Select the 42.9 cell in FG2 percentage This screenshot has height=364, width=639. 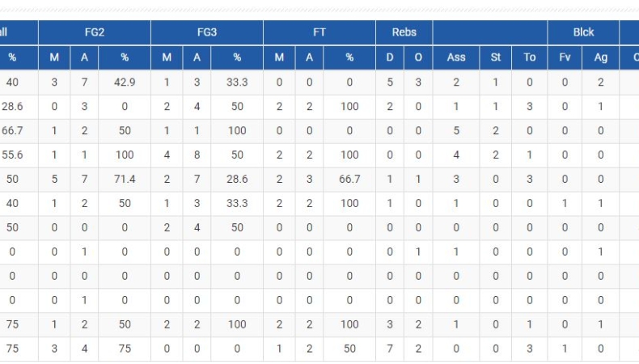click(125, 83)
